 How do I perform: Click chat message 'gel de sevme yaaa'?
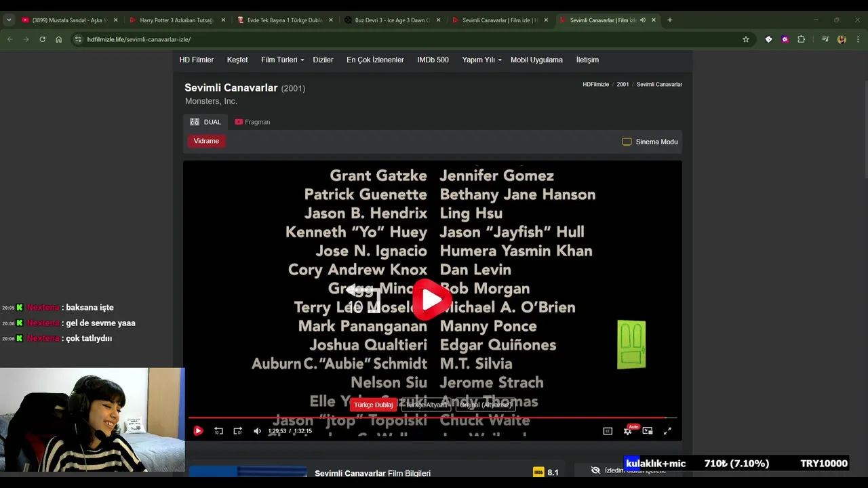100,323
